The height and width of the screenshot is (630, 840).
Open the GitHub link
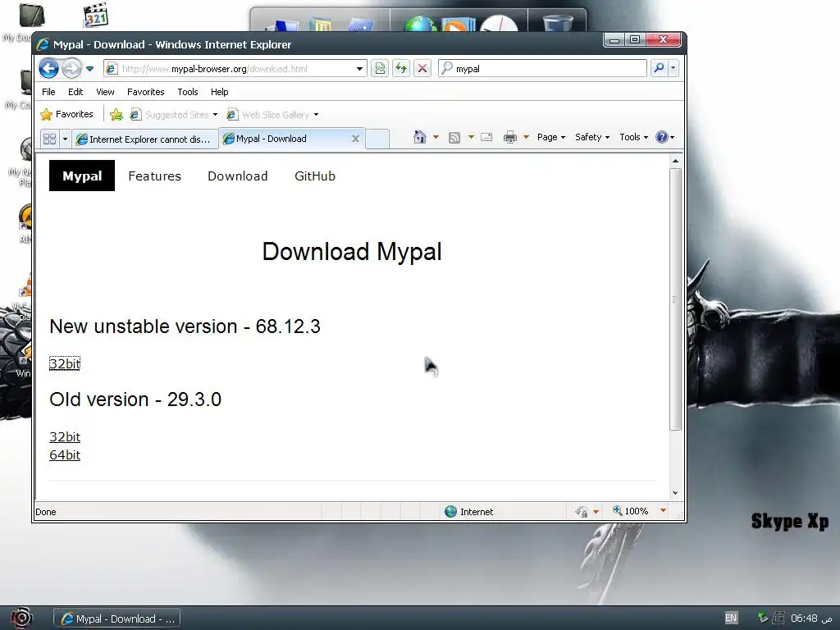(x=315, y=176)
